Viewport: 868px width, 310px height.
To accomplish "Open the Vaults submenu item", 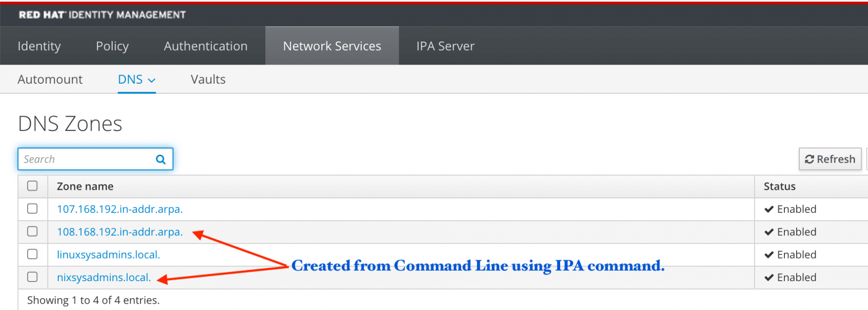I will [x=208, y=80].
